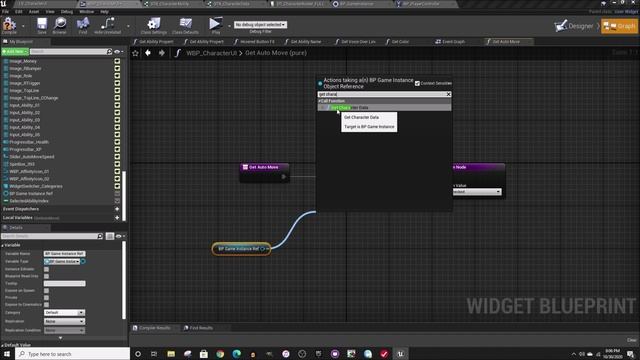Clear the action search field
The width and height of the screenshot is (640, 360).
click(x=448, y=94)
